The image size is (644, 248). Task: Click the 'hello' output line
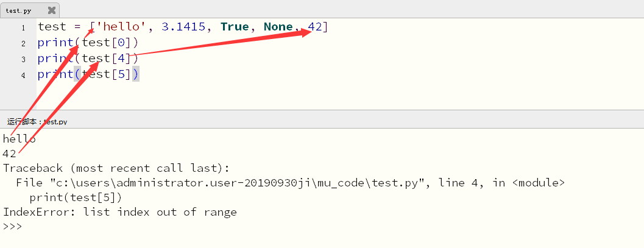(x=19, y=139)
